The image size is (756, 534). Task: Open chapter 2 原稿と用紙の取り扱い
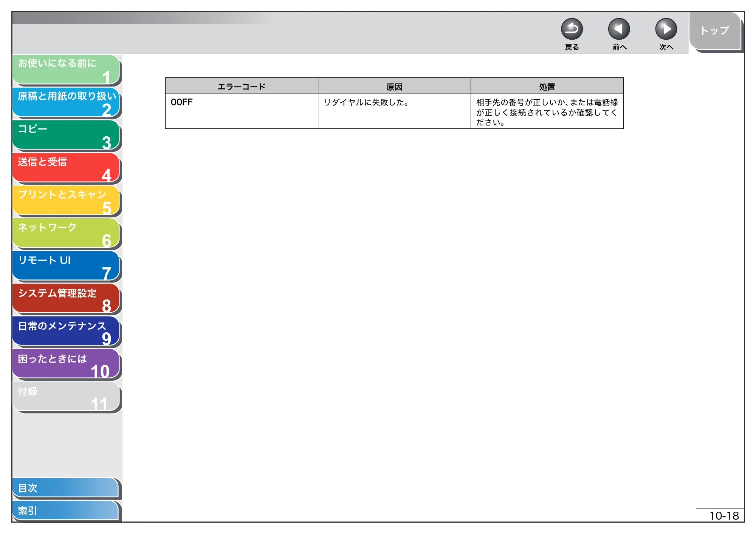click(66, 102)
